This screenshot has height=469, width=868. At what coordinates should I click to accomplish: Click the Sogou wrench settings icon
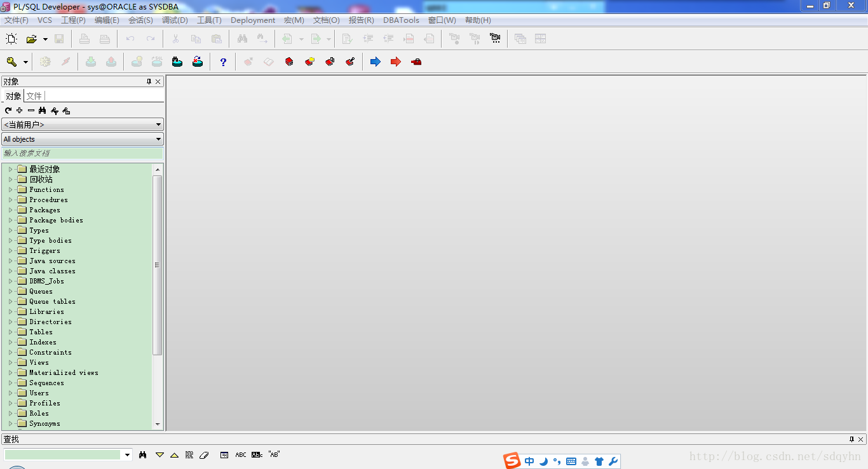click(613, 461)
